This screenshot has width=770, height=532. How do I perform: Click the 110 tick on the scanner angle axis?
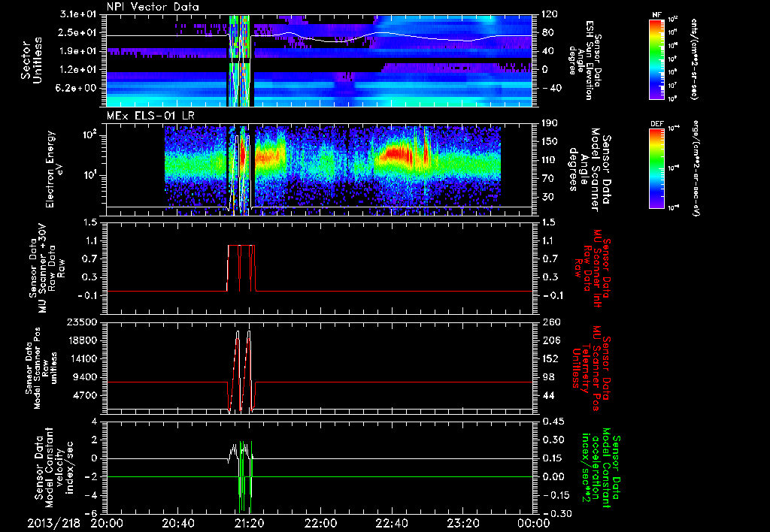[x=550, y=160]
